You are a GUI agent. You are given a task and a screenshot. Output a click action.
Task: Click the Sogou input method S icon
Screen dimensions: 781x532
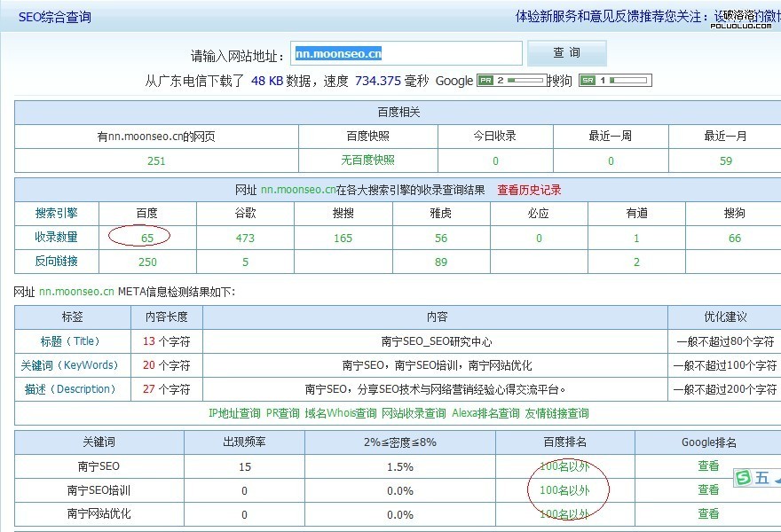pyautogui.click(x=743, y=478)
